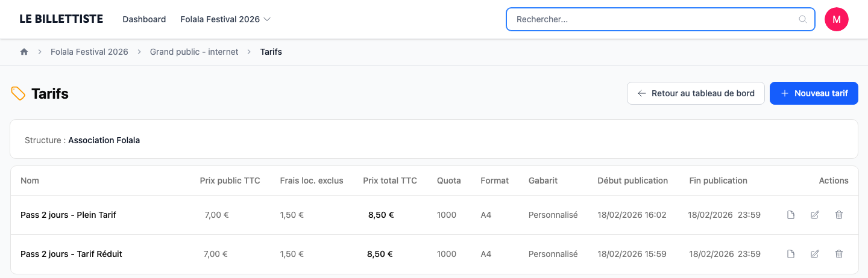
Task: Click the 8,50 € total for Plein Tarif
Action: tap(381, 215)
